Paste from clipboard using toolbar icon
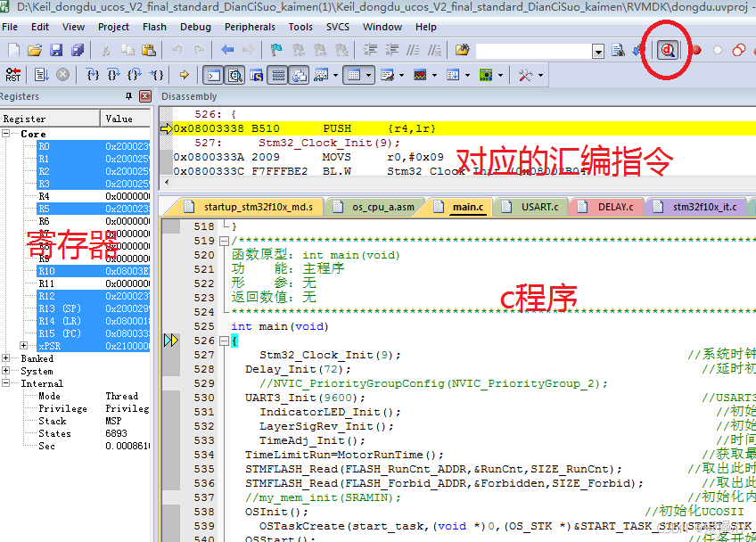The width and height of the screenshot is (756, 542). point(149,50)
